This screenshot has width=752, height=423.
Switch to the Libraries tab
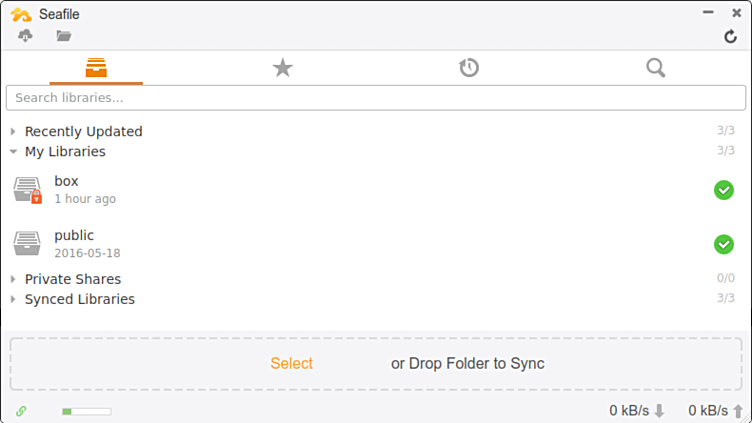[96, 68]
